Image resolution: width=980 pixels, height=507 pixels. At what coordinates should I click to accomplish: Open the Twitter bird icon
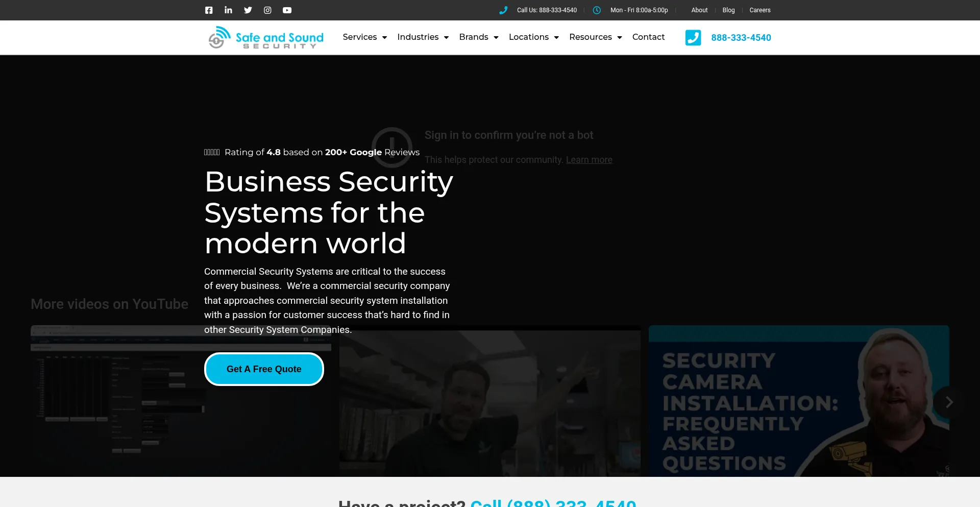point(248,10)
